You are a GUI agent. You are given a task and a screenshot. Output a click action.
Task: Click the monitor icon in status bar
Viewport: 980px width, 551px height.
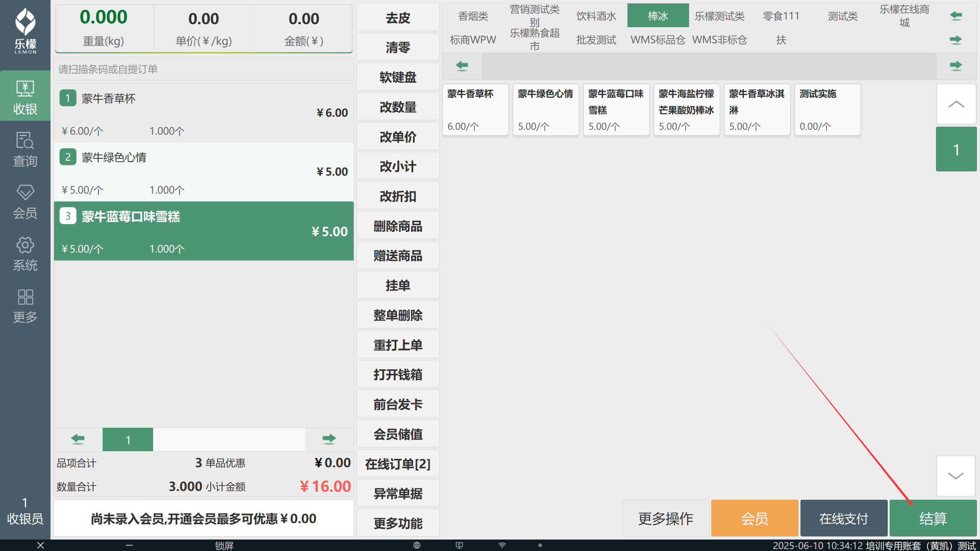click(x=459, y=545)
